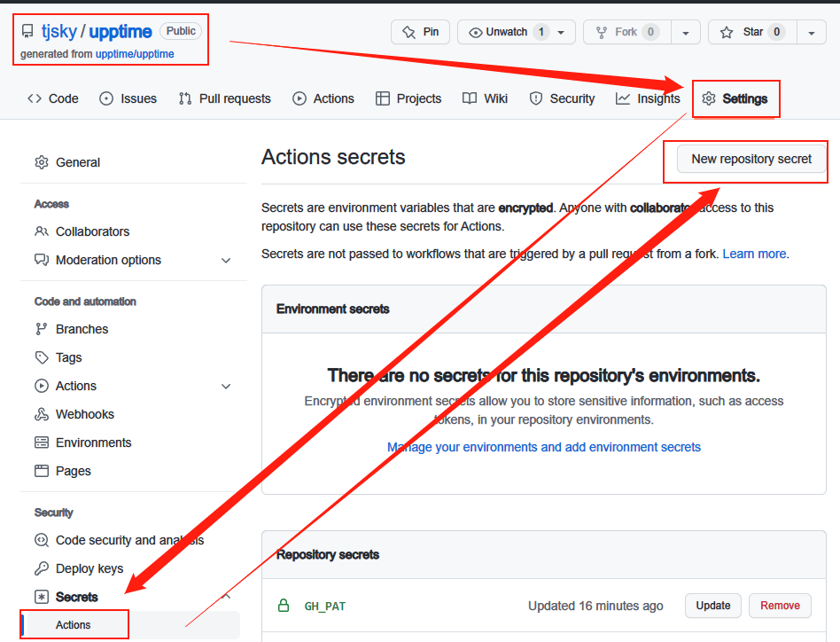Screen dimensions: 840x642
Task: Open Manage your environments and add environment secrets
Action: click(544, 447)
